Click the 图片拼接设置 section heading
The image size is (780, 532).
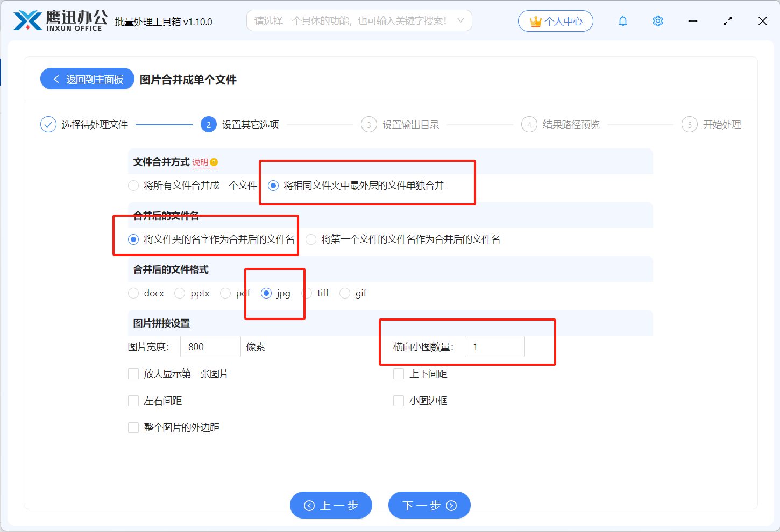click(161, 323)
